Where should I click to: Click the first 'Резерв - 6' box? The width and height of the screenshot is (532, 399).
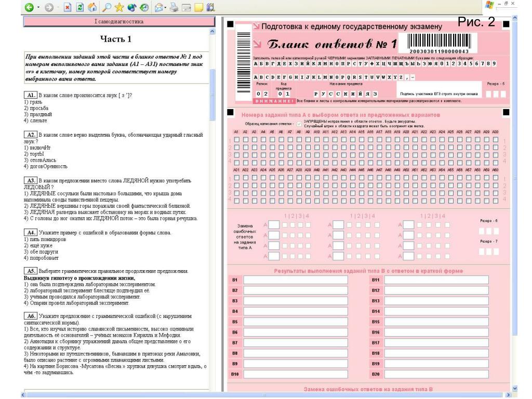[x=482, y=231]
